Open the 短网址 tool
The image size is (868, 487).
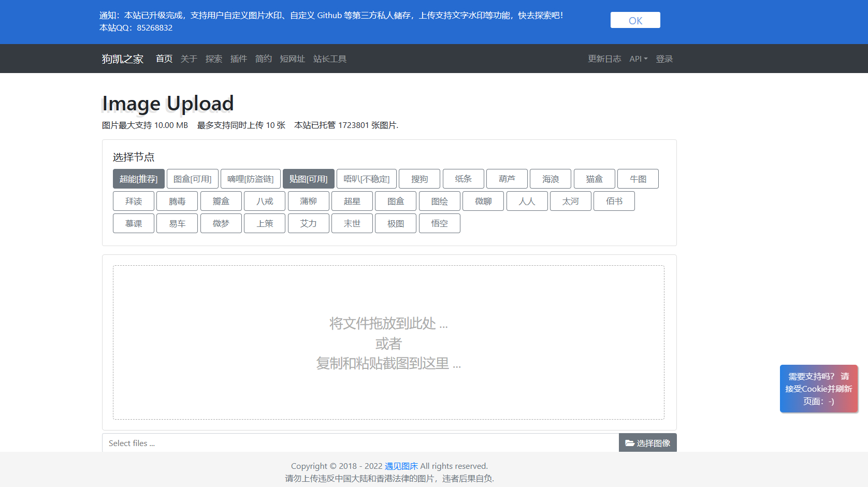[293, 59]
